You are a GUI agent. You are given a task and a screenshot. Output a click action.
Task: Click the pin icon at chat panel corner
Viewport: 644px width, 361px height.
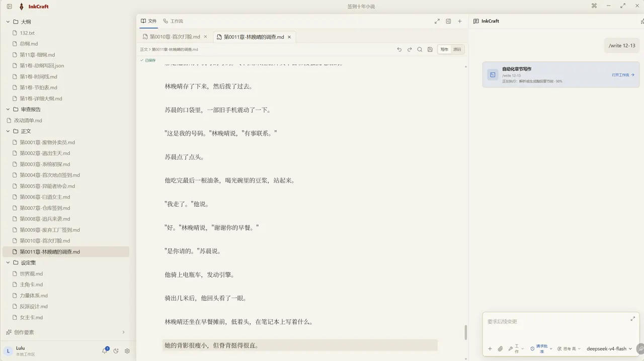642,21
